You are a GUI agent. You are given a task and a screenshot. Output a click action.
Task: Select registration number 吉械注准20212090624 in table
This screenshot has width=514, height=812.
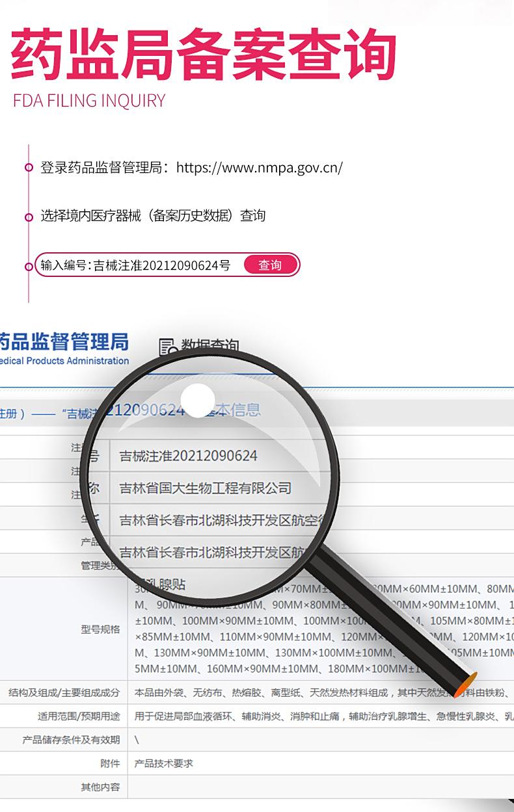coord(189,456)
